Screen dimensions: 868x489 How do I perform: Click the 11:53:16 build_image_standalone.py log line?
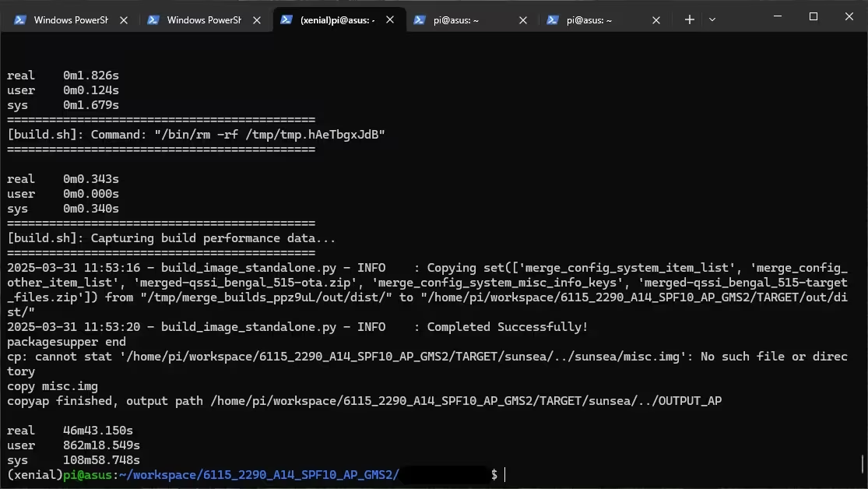coord(427,290)
